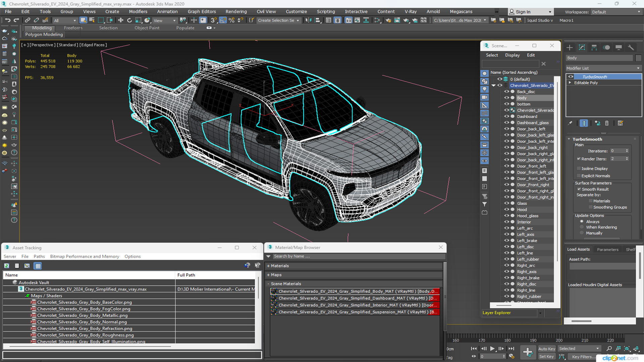The width and height of the screenshot is (644, 362).
Task: Collapse the Scene Materials group
Action: click(268, 284)
